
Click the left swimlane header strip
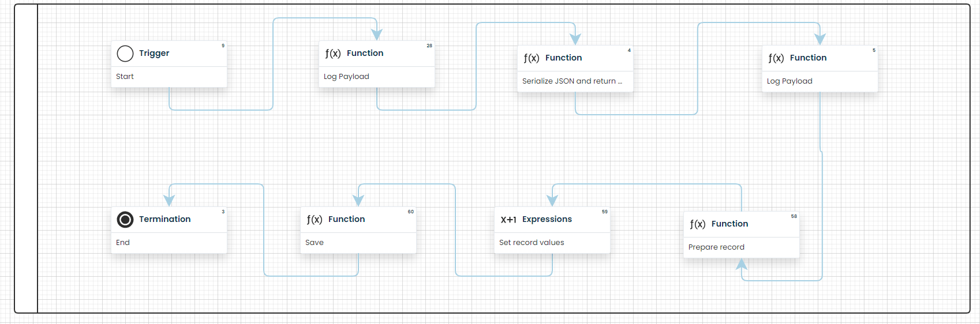click(26, 159)
